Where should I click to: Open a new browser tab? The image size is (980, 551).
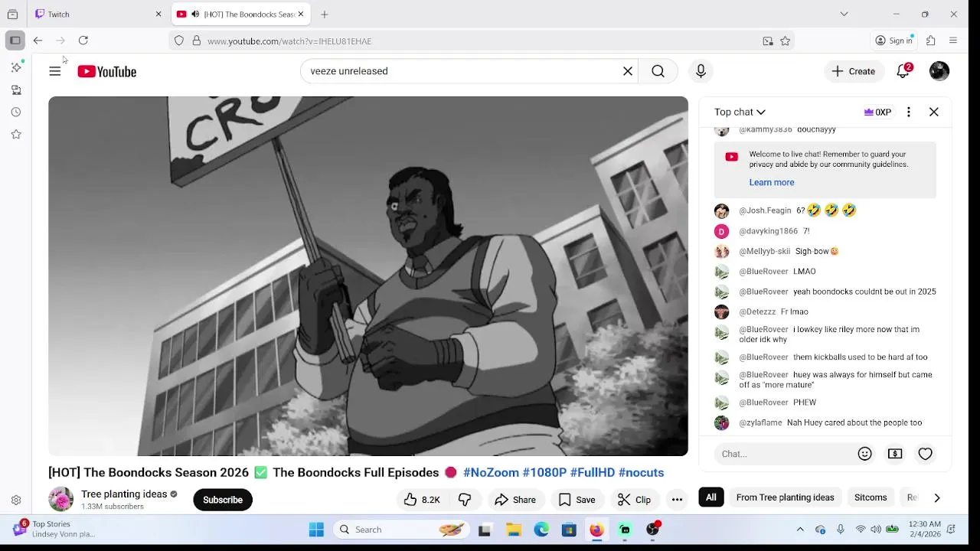pos(325,14)
